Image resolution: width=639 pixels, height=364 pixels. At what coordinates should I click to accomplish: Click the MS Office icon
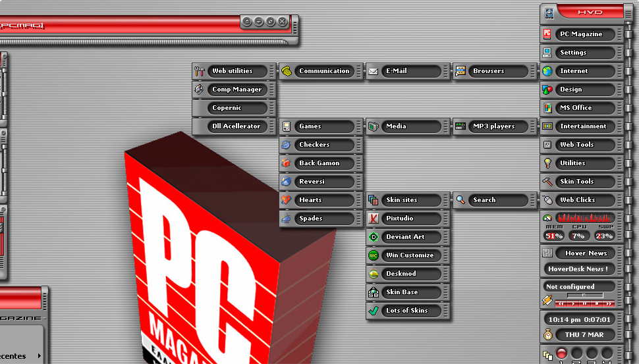(x=547, y=108)
